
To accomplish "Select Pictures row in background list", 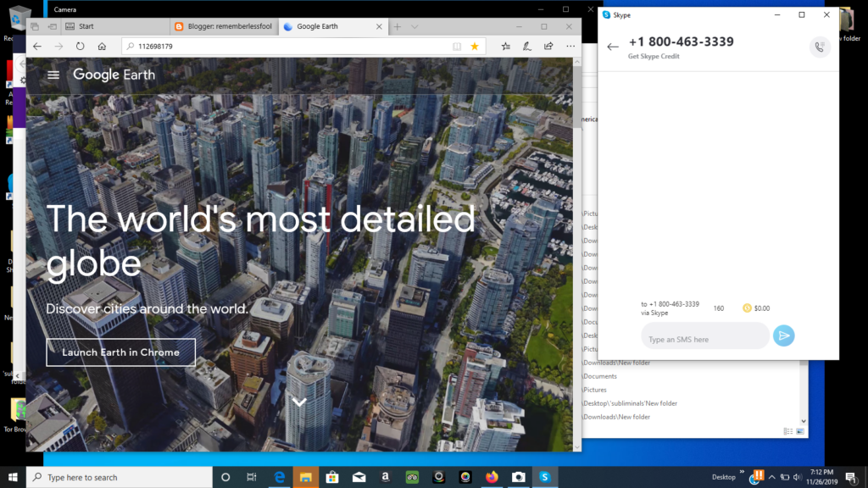I will (x=595, y=390).
